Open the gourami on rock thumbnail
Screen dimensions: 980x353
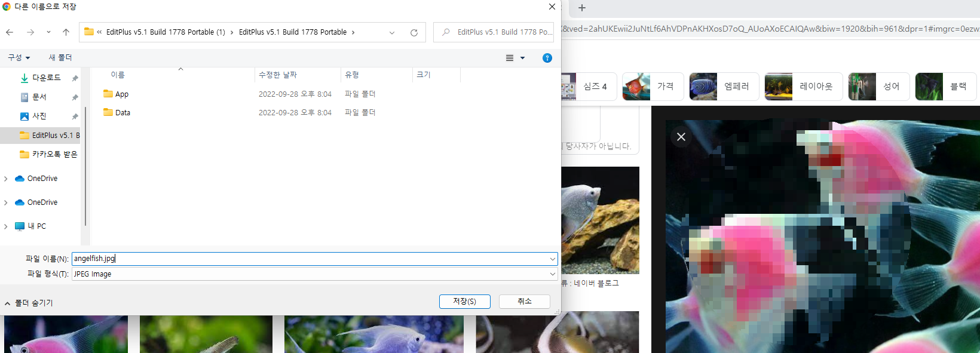[600, 220]
